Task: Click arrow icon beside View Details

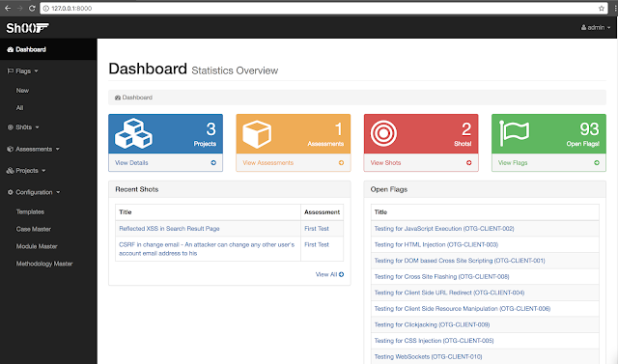Action: tap(213, 163)
